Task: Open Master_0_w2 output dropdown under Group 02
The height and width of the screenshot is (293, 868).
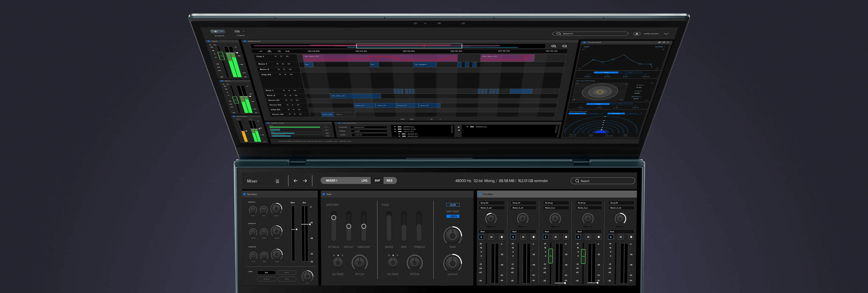Action: (x=492, y=208)
